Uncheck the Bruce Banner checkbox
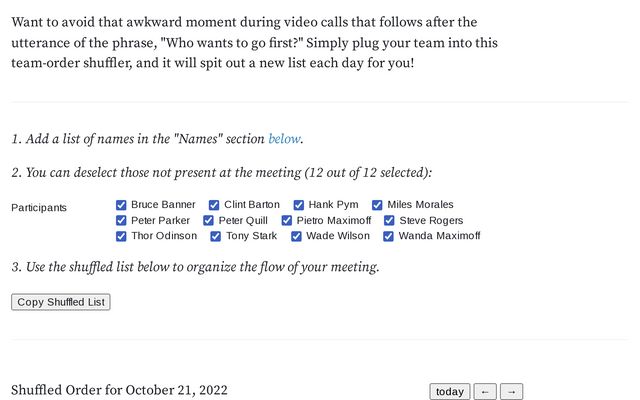This screenshot has width=640, height=400. [x=121, y=205]
